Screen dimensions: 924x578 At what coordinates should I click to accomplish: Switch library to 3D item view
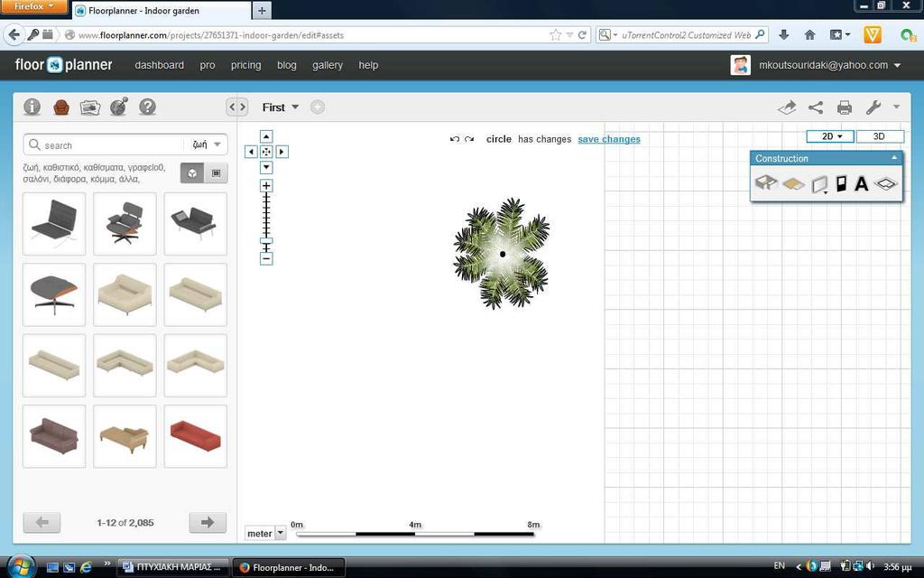192,172
